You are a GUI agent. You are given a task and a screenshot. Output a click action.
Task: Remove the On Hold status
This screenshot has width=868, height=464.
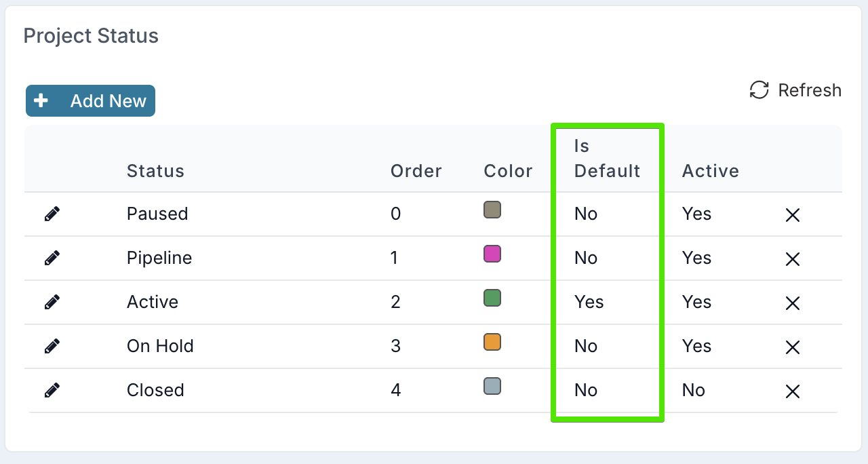(793, 347)
